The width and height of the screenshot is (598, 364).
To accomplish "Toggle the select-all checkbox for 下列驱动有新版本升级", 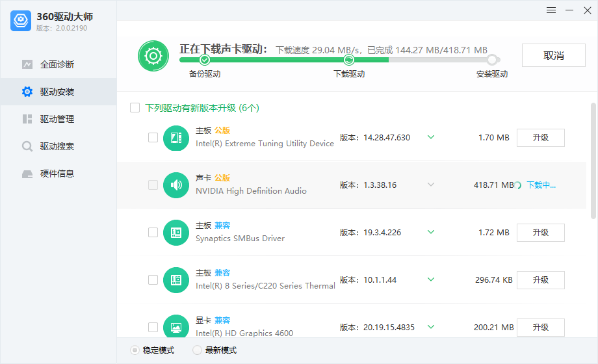I will tap(135, 108).
